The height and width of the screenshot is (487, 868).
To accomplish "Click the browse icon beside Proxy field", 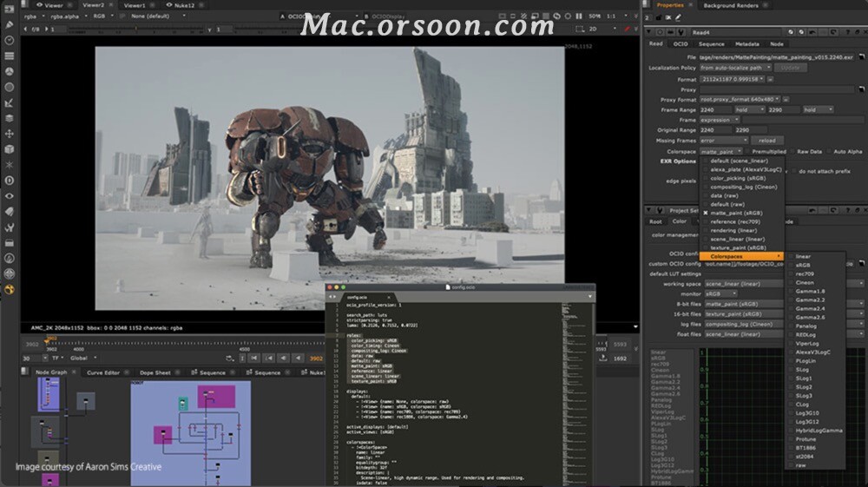I will pos(861,89).
